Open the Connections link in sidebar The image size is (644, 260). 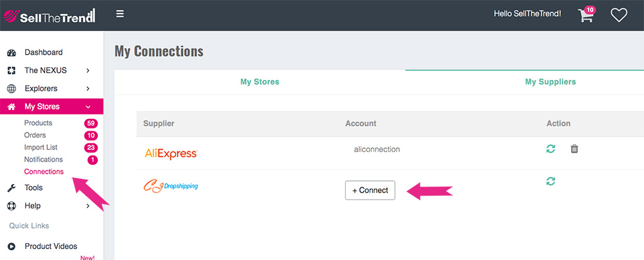pyautogui.click(x=44, y=172)
